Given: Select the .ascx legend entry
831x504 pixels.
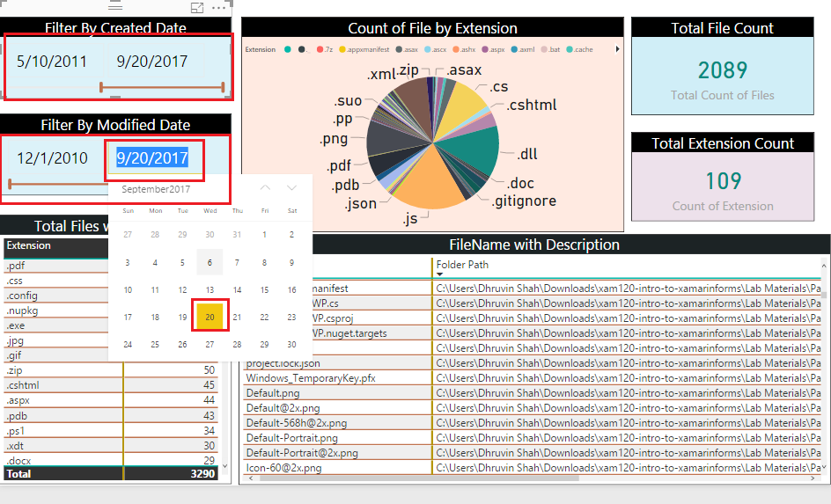Looking at the screenshot, I should [x=436, y=49].
